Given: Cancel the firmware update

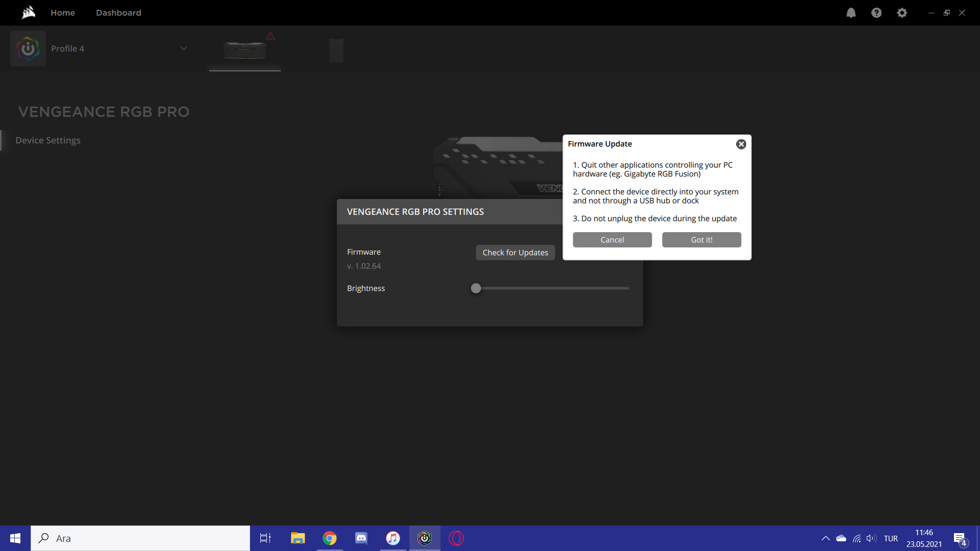Looking at the screenshot, I should (x=612, y=240).
